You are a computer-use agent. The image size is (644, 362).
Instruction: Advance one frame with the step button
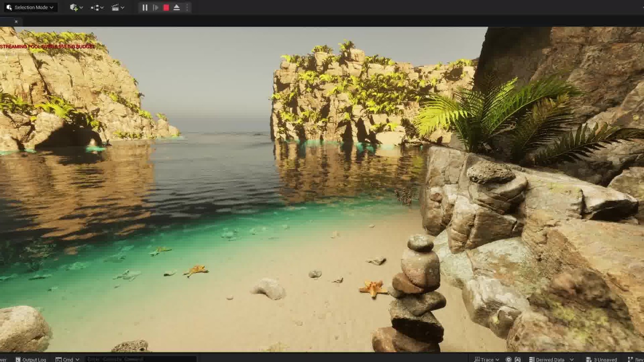click(156, 8)
